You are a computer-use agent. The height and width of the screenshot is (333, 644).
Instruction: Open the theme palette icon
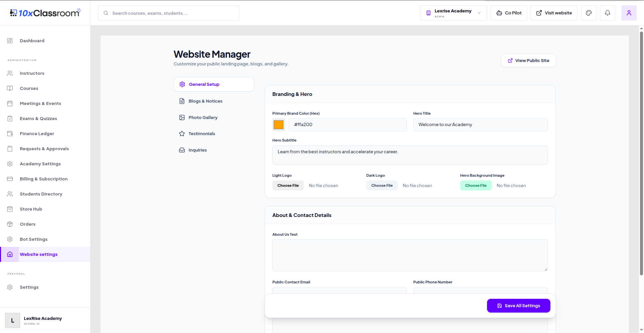pyautogui.click(x=589, y=13)
